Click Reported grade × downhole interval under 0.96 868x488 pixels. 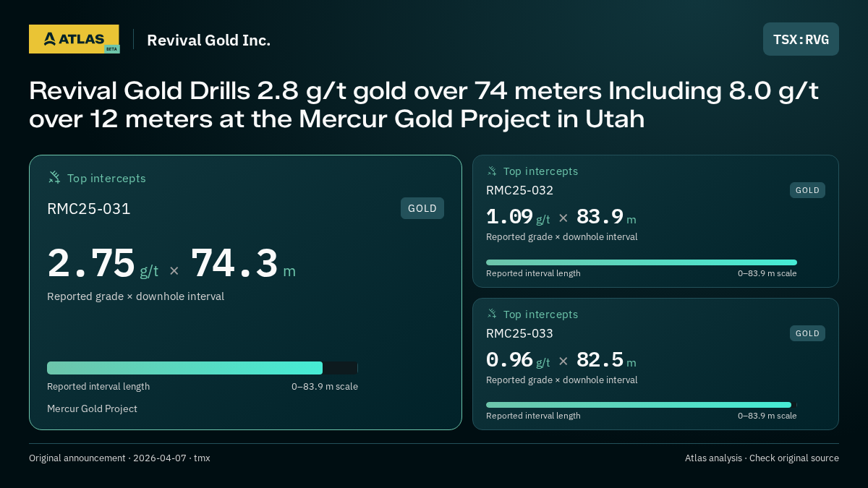[562, 380]
